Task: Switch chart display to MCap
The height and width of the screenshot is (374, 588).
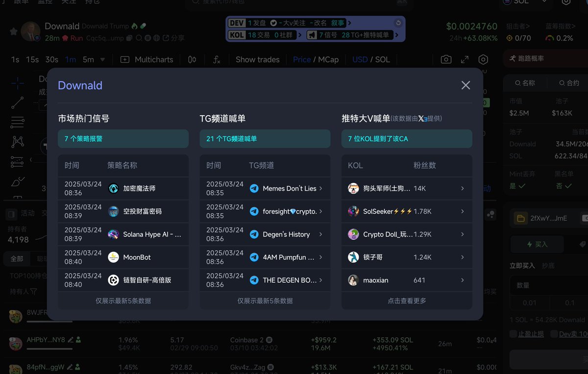Action: click(328, 59)
